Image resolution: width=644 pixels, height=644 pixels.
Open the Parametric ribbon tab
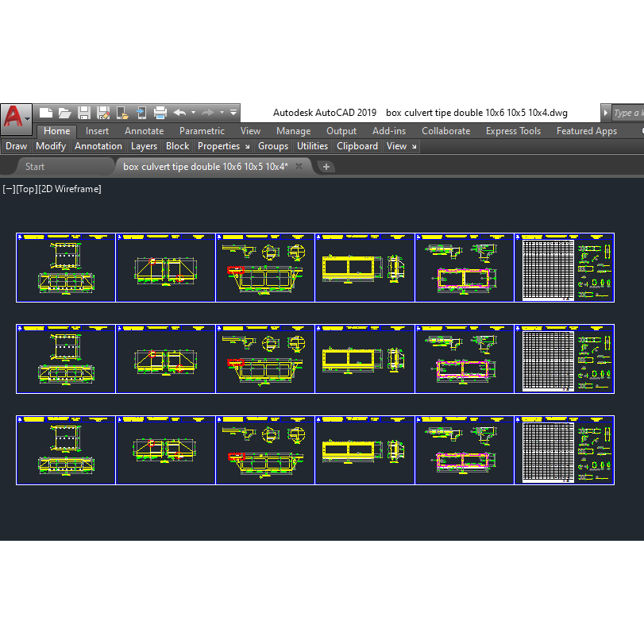click(x=202, y=131)
